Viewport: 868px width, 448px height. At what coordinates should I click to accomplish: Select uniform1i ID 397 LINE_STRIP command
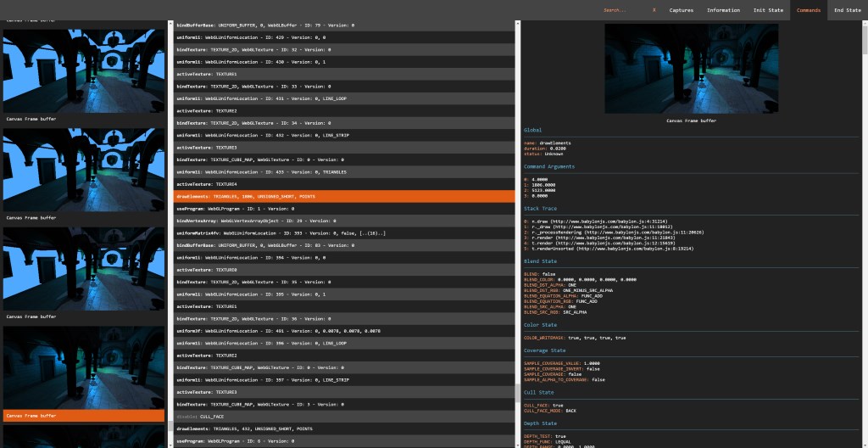click(344, 380)
